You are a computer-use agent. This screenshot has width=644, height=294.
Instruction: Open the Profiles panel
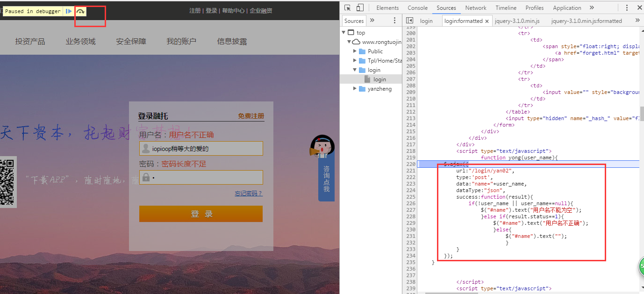(534, 7)
